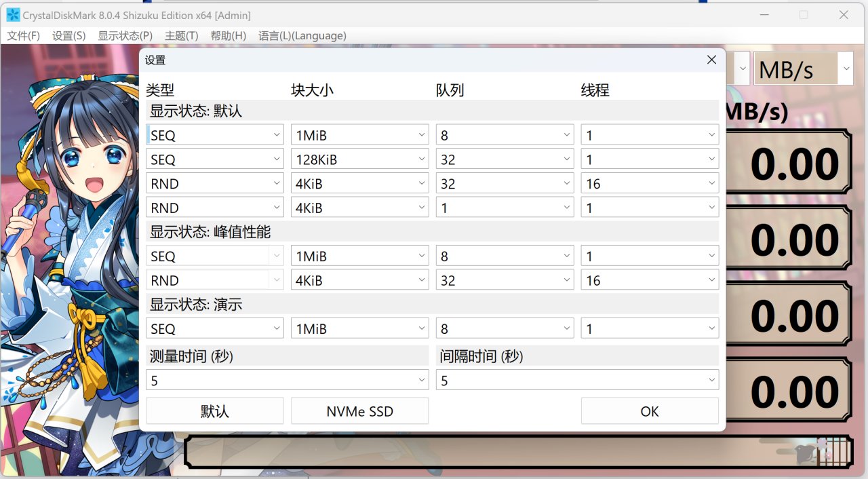Open the RND 4KiB type dropdown
The height and width of the screenshot is (479, 868).
pos(214,183)
